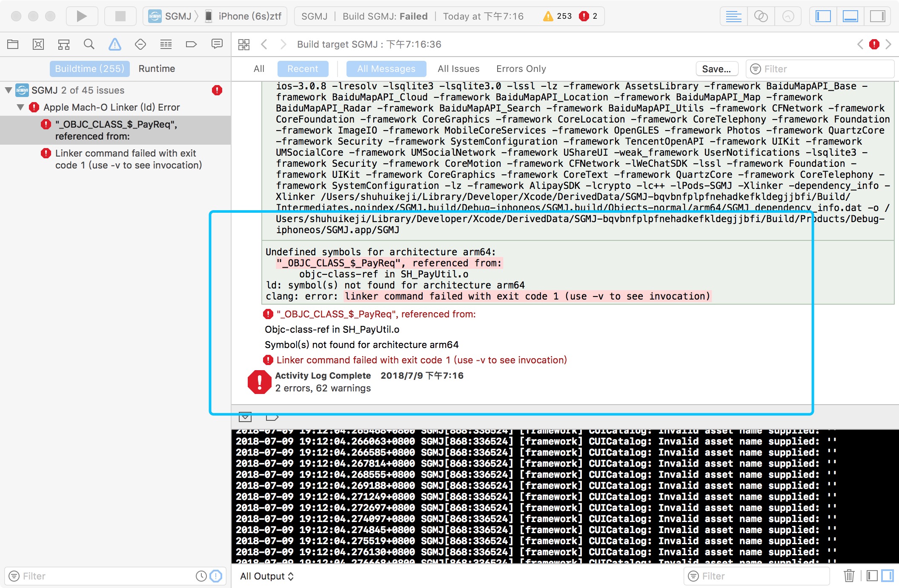Viewport: 899px width, 588px height.
Task: Open the Breakpoint navigator
Action: point(192,44)
